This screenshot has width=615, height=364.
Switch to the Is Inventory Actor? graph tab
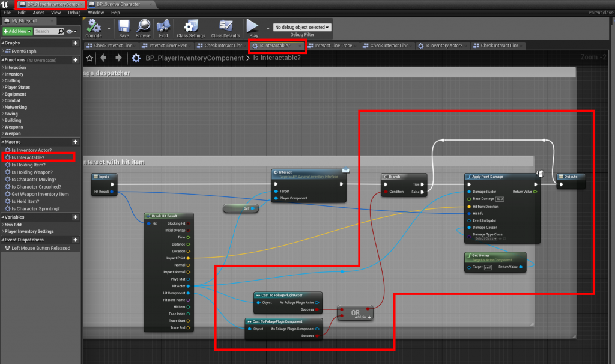tap(443, 46)
